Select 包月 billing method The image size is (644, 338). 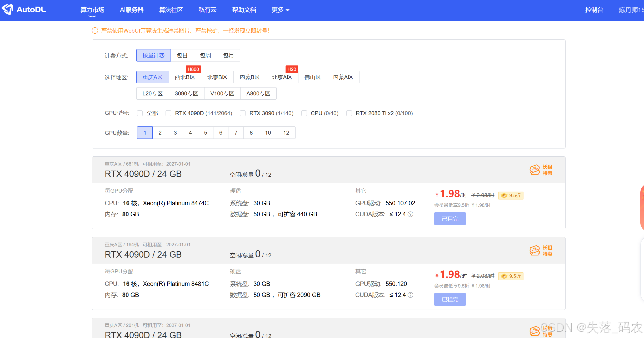pos(228,55)
